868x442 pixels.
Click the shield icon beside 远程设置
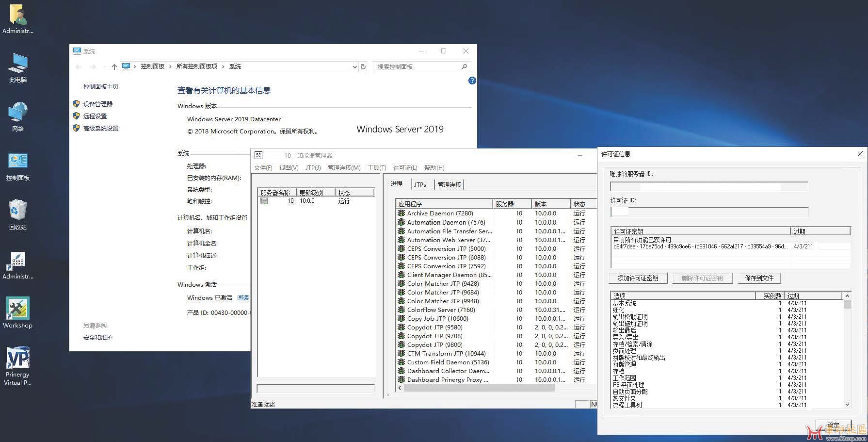coord(76,116)
